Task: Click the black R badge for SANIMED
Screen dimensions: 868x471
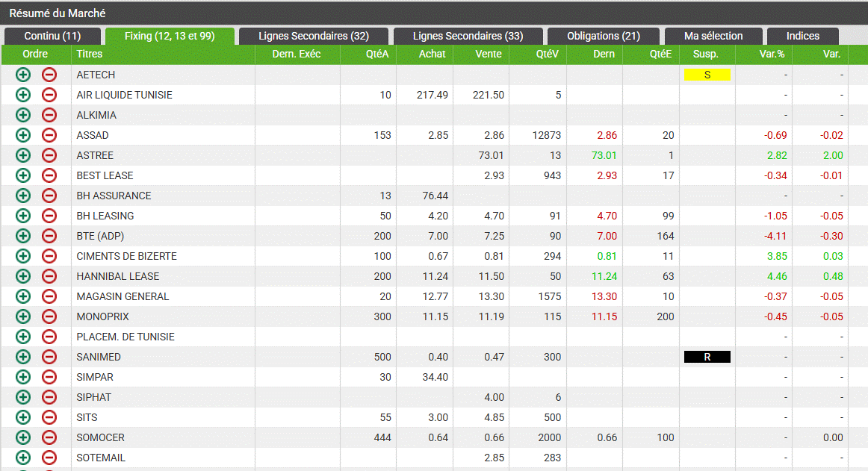Action: (707, 357)
